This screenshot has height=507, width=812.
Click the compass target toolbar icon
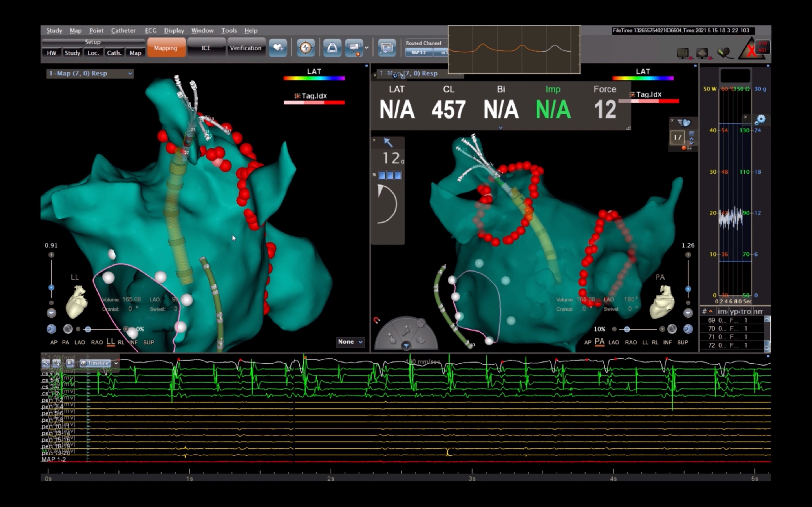(x=306, y=48)
